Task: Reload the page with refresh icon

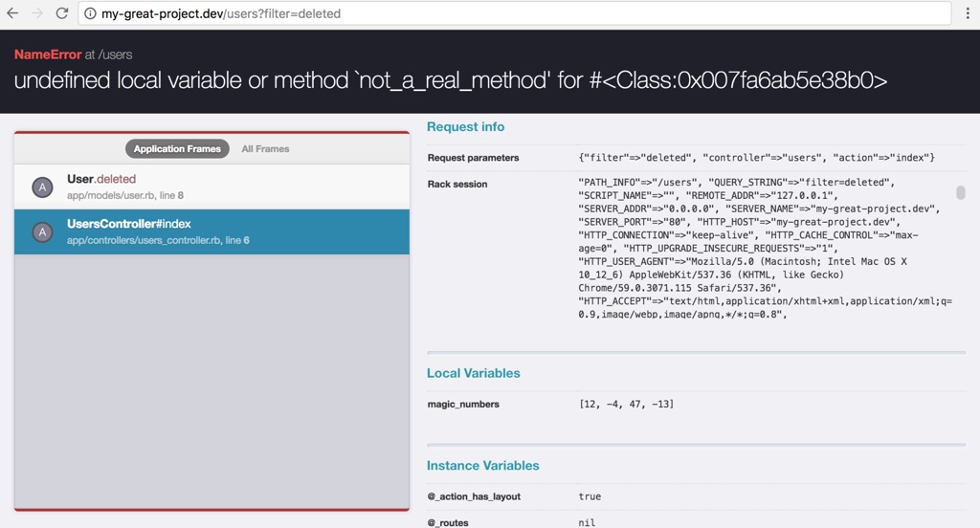Action: tap(62, 13)
